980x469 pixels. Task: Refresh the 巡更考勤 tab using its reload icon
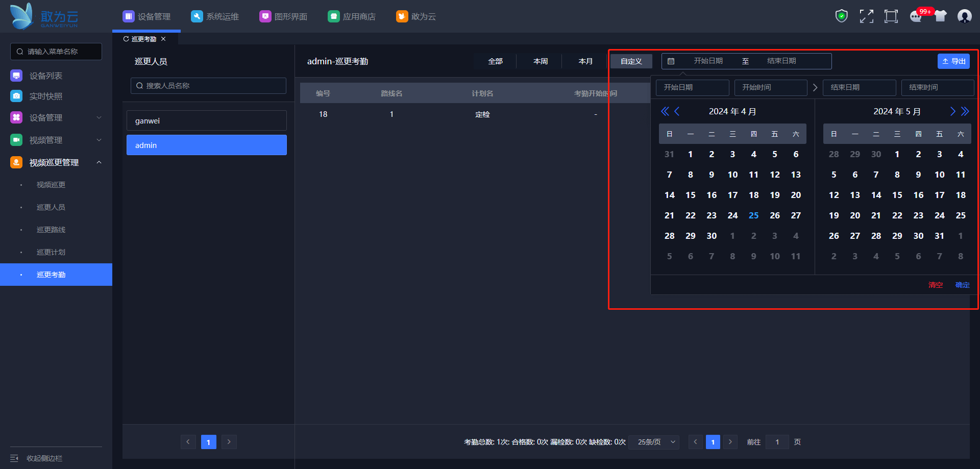pyautogui.click(x=126, y=39)
